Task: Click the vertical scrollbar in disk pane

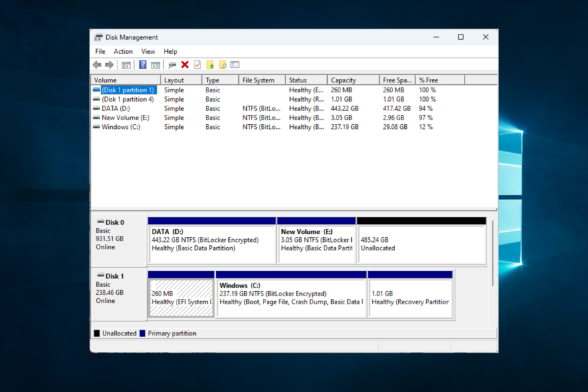Action: [492, 253]
